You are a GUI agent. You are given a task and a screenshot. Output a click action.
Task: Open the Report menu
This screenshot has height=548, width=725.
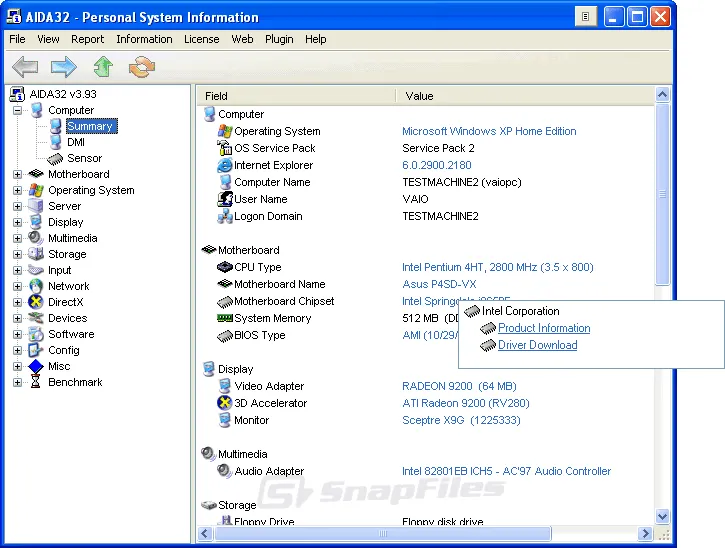click(x=87, y=39)
